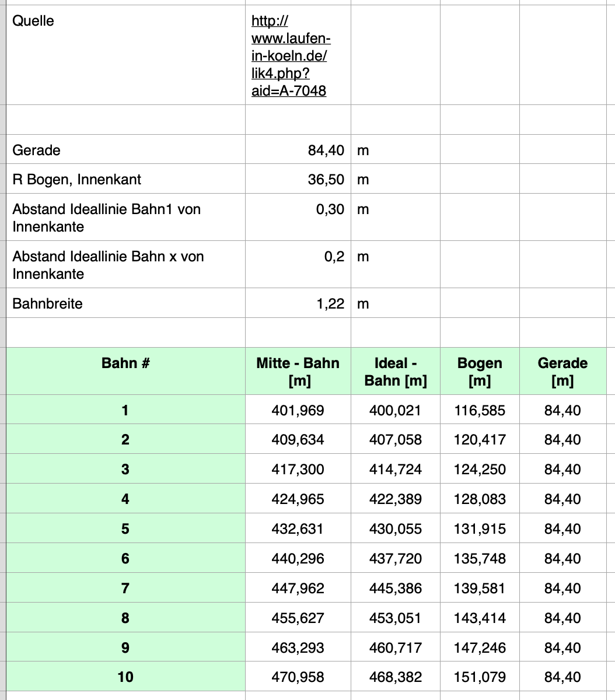The height and width of the screenshot is (700, 615).
Task: Click Ideal-Bahn value 468,382
Action: 395,677
